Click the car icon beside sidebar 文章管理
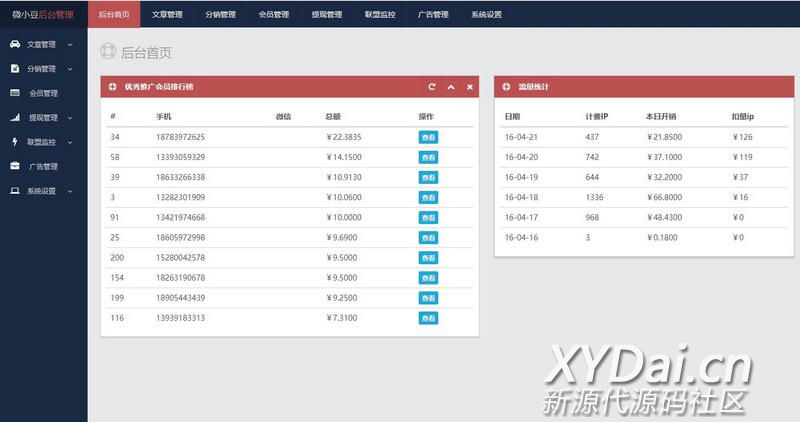 point(15,44)
